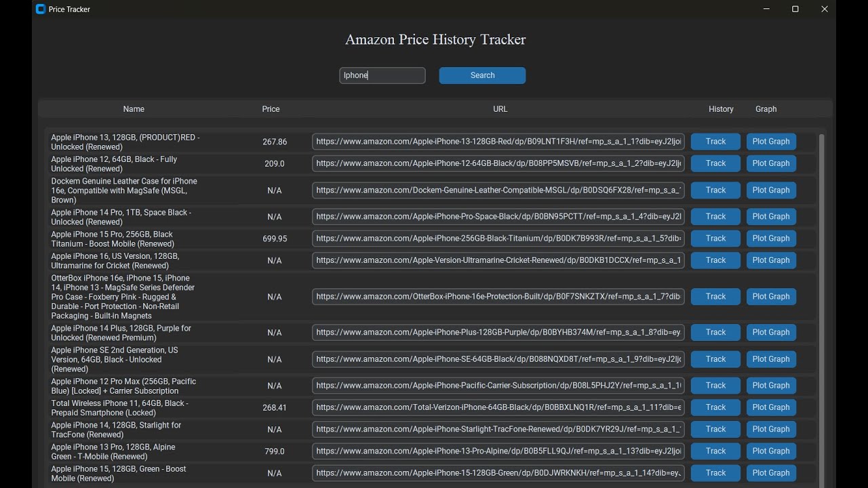Click URL field for Apple-iPhone-13-128GB-Red
This screenshot has height=488, width=868.
498,142
